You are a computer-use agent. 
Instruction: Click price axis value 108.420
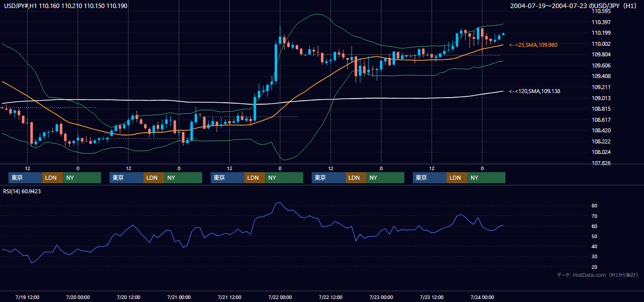[601, 130]
